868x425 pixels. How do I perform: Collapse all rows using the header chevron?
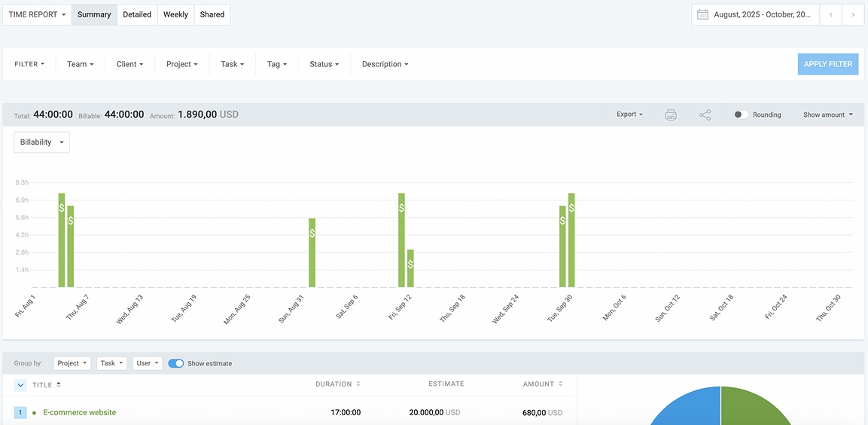pyautogui.click(x=20, y=385)
